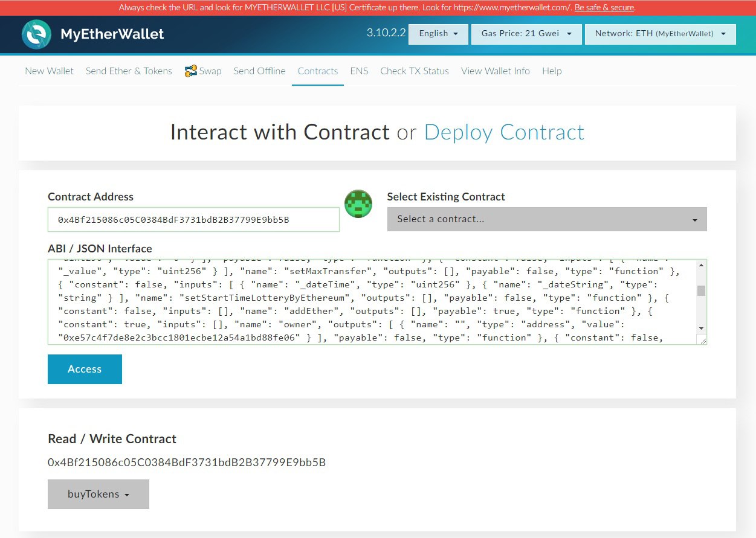Click the ABI textarea resize handle
The image size is (756, 538).
[x=702, y=341]
